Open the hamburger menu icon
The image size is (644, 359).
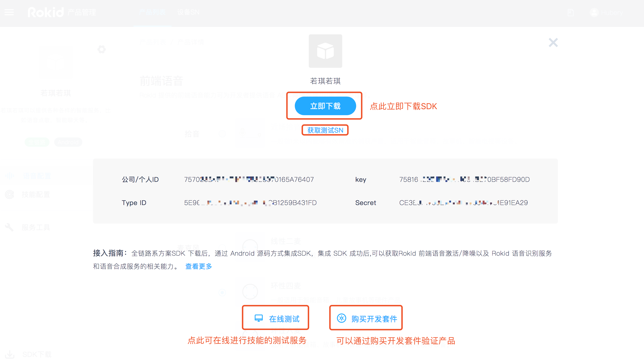9,12
